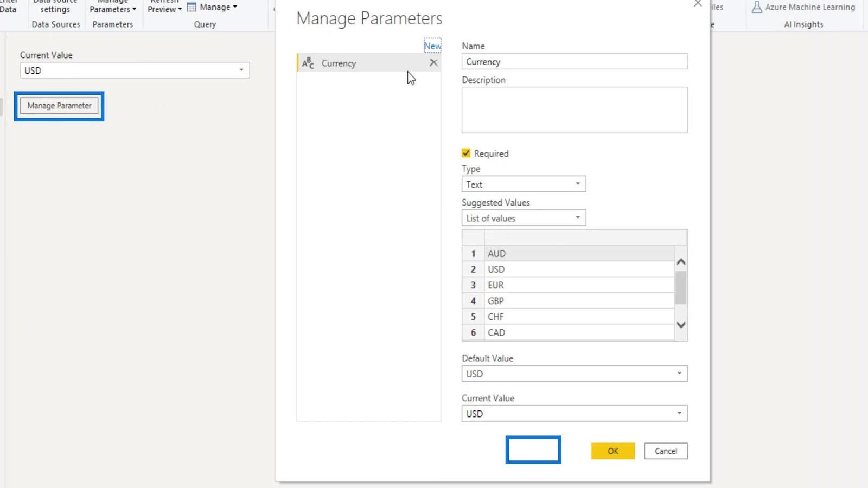The width and height of the screenshot is (868, 488).
Task: Close the Manage Parameters dialog
Action: 698,3
